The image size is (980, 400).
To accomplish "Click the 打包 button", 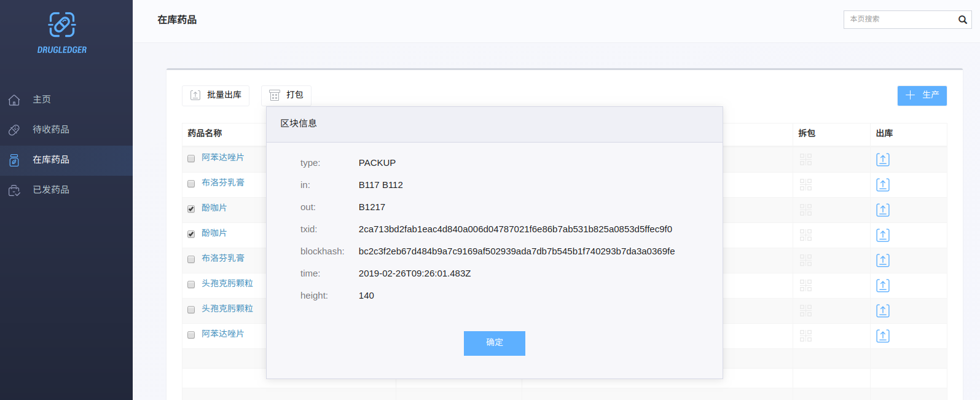I will pyautogui.click(x=286, y=95).
